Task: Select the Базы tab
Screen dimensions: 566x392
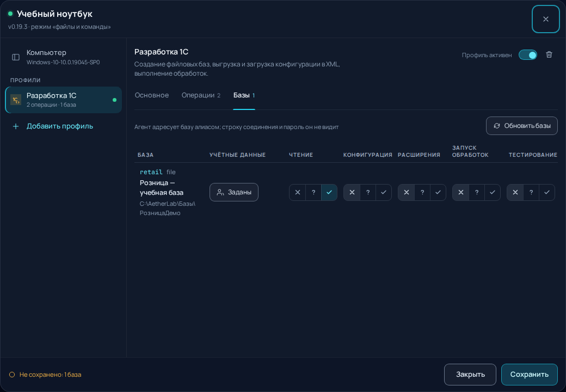Action: click(244, 95)
